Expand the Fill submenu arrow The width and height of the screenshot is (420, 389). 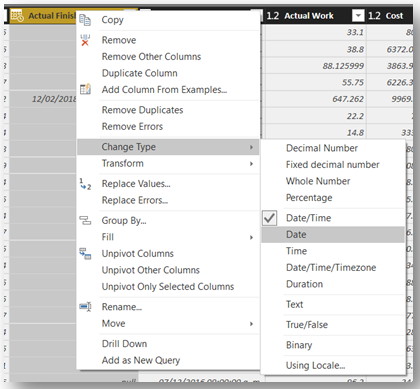coord(251,237)
